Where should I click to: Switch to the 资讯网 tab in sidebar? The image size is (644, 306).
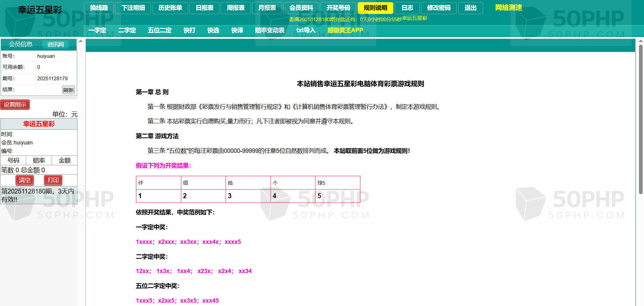coord(55,44)
